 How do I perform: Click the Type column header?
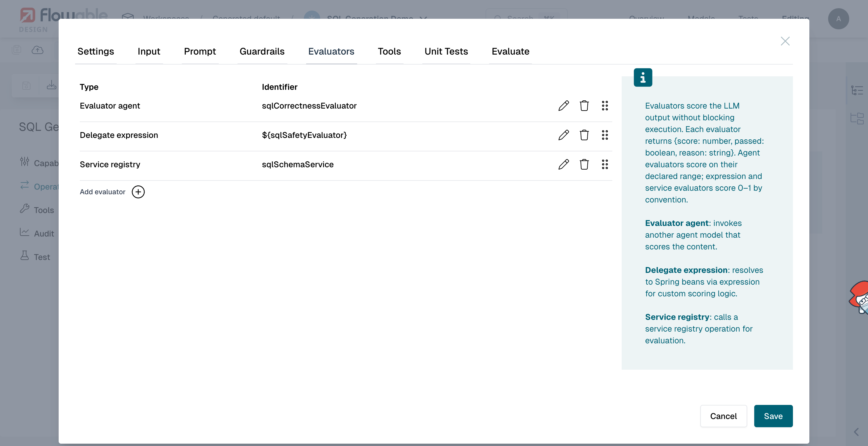[x=89, y=87]
